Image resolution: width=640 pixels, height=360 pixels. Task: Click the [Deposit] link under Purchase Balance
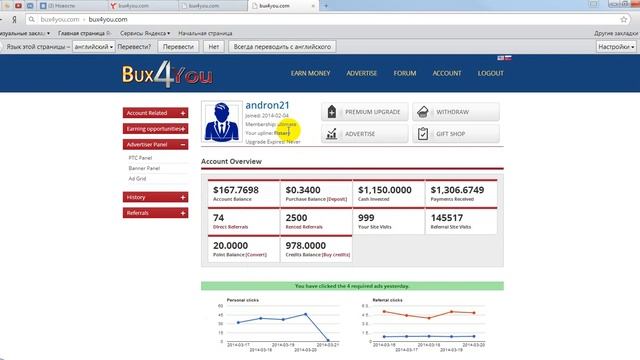click(337, 199)
